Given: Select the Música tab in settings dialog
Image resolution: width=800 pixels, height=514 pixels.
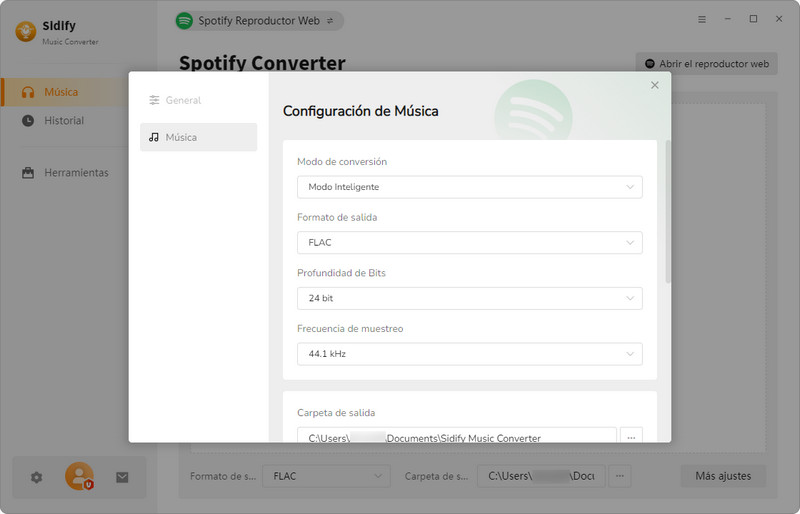Looking at the screenshot, I should click(x=198, y=137).
